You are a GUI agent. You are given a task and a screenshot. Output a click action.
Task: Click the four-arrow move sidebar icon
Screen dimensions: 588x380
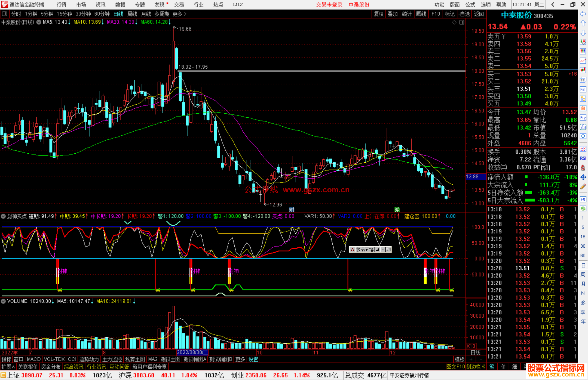coord(583,177)
